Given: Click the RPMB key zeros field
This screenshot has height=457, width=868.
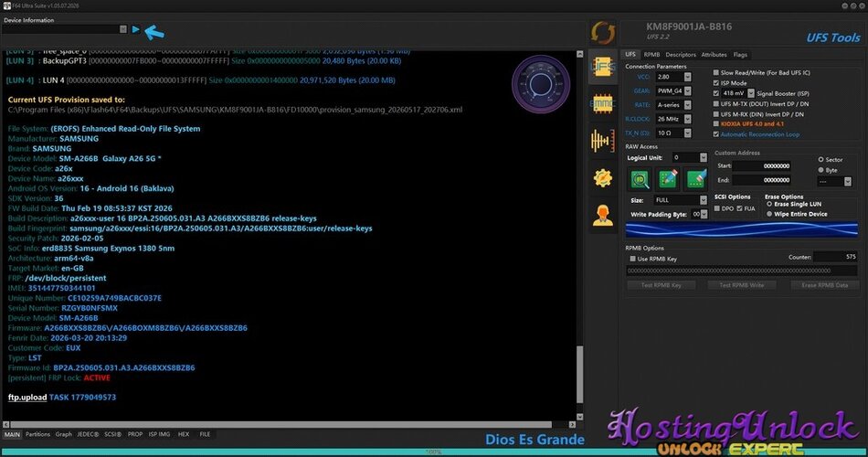Looking at the screenshot, I should coord(742,271).
